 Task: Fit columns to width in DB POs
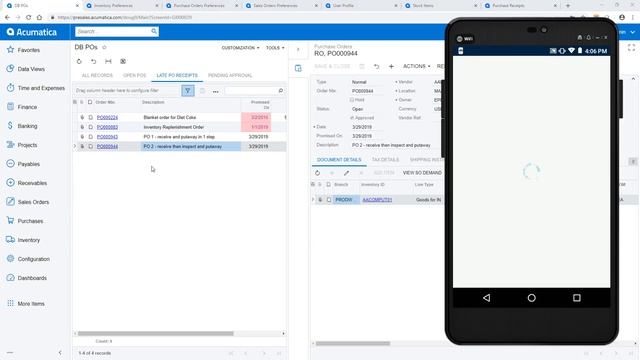tap(108, 61)
